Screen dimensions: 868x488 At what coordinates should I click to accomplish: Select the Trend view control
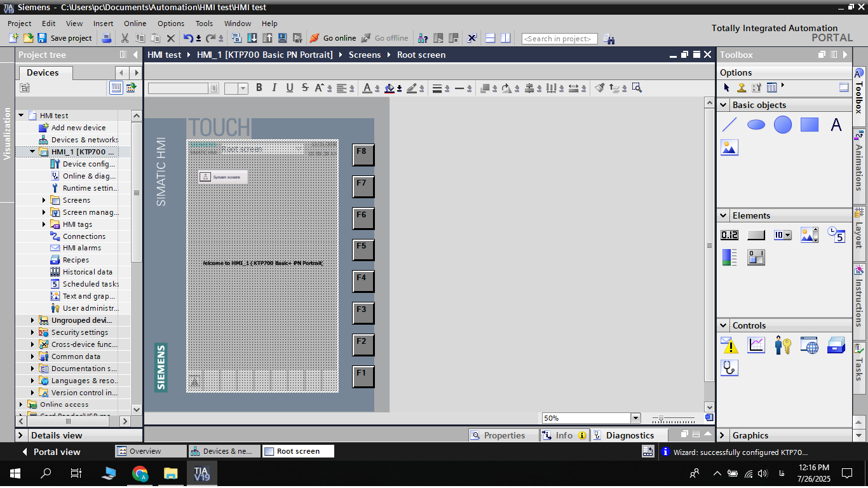point(756,345)
